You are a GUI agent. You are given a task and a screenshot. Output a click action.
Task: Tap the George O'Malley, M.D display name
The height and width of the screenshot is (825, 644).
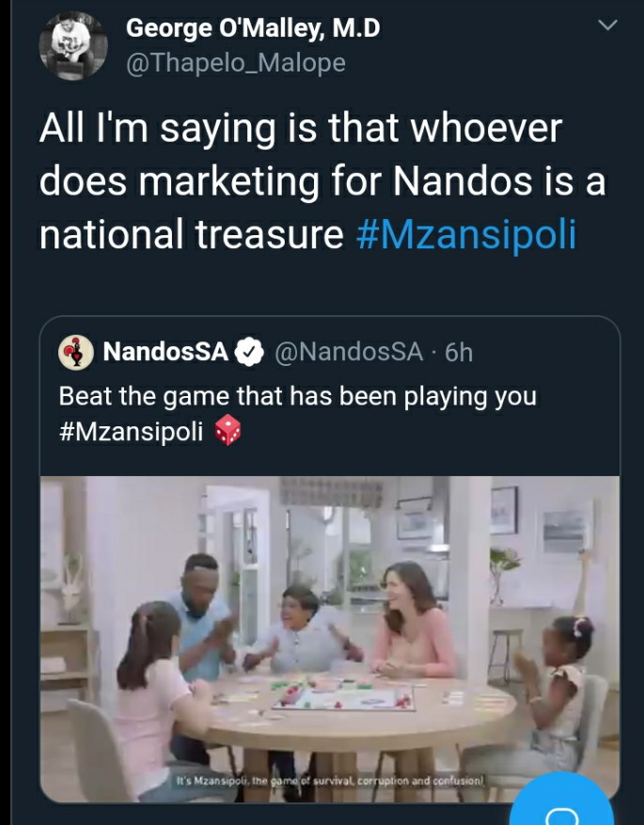click(x=253, y=28)
